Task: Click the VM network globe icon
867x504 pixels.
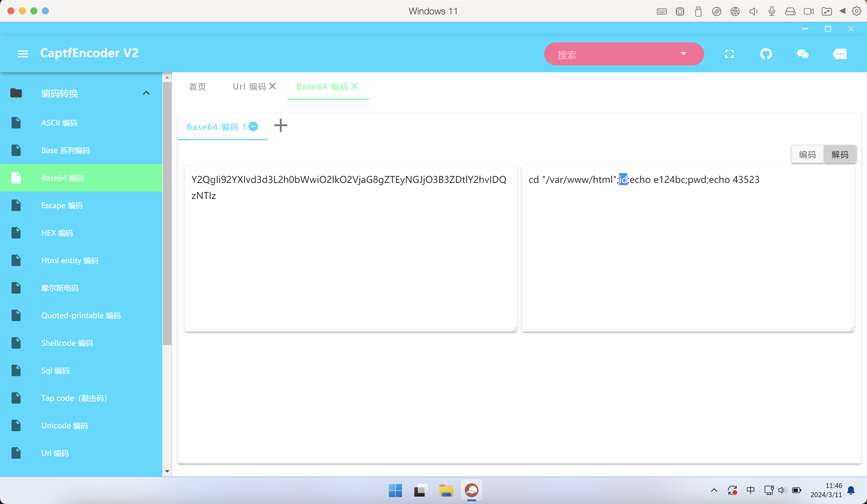Action: click(735, 11)
